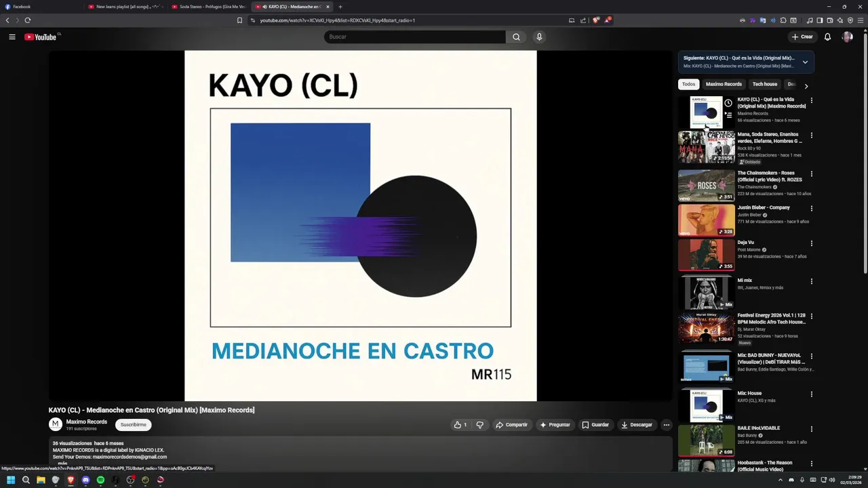Open Windows Start menu
868x488 pixels.
[11, 480]
